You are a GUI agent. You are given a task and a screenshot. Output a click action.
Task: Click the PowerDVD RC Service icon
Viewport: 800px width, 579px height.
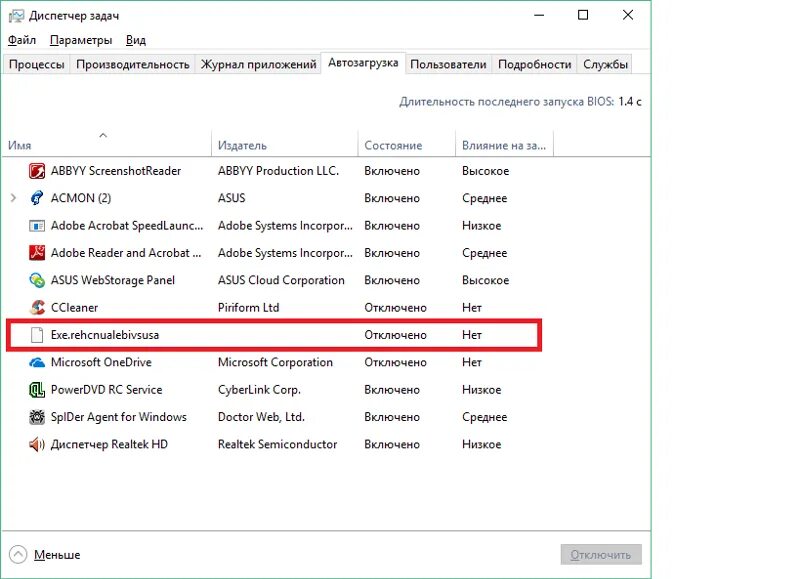37,390
